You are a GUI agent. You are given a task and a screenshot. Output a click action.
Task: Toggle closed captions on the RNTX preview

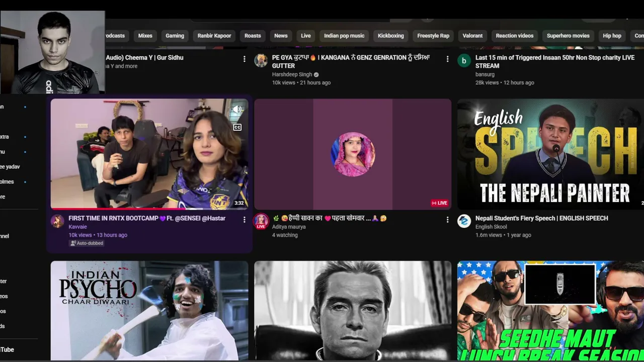coord(237,127)
